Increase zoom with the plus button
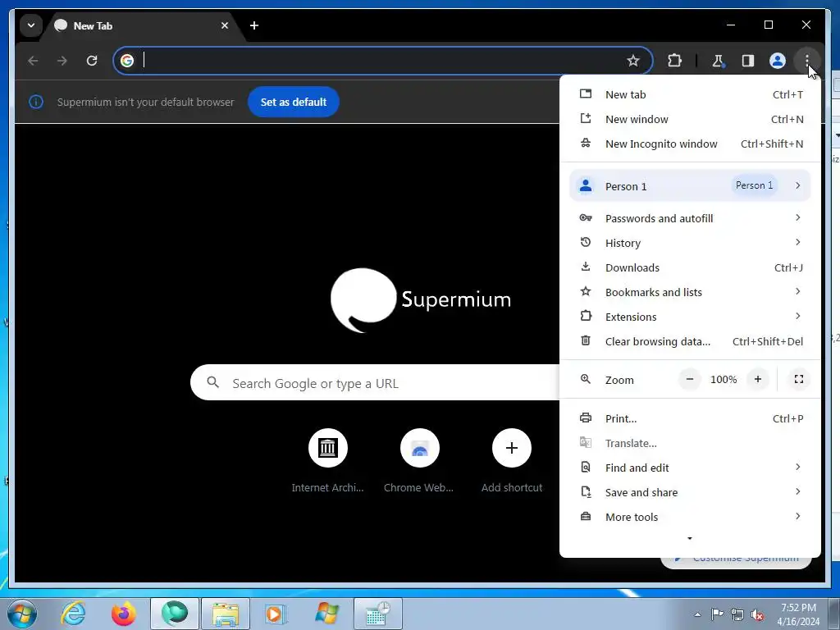This screenshot has width=840, height=630. click(757, 379)
